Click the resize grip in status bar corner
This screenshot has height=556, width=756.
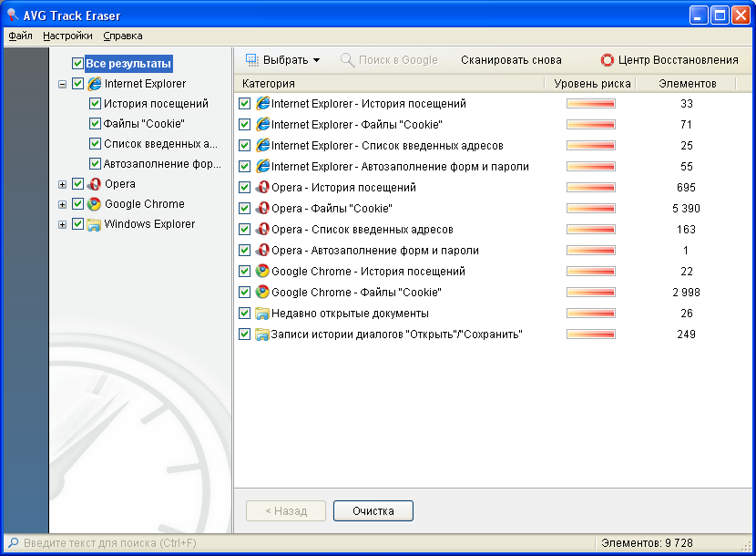[746, 545]
